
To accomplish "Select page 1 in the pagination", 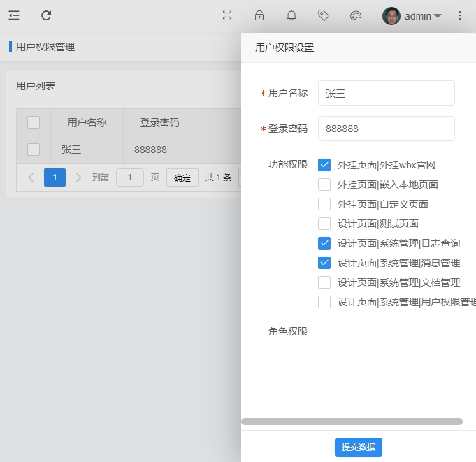I will [x=55, y=178].
